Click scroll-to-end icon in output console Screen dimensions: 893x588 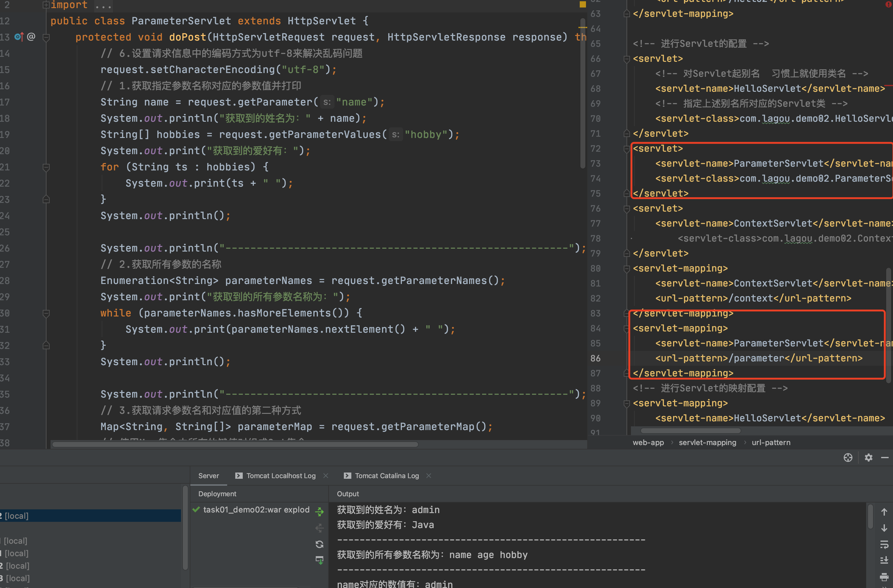point(884,560)
